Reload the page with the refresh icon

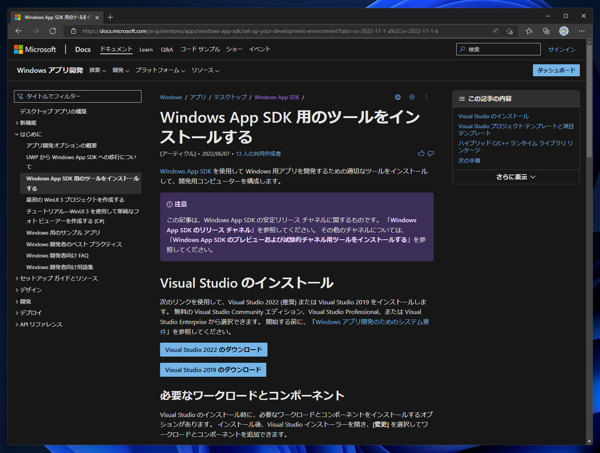click(53, 31)
